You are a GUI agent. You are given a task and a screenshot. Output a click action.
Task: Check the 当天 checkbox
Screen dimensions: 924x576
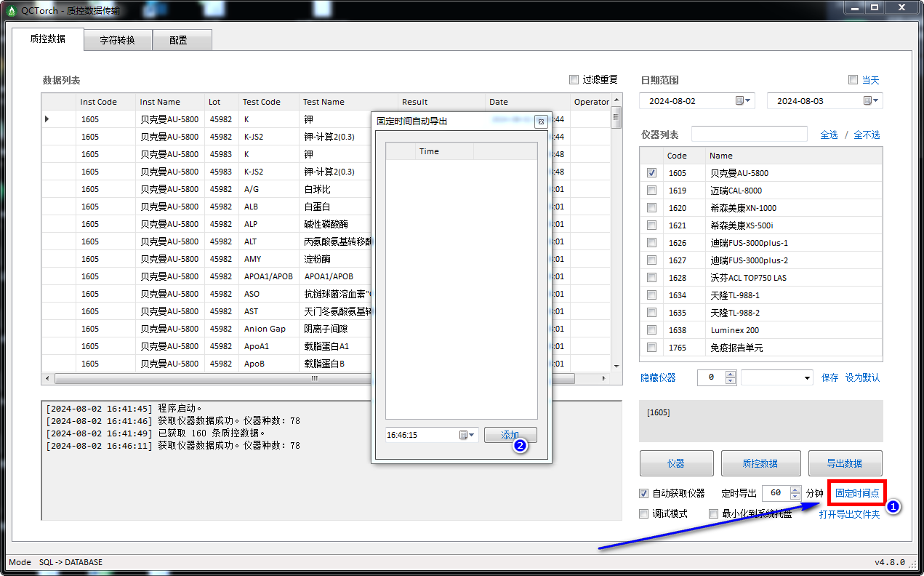[x=853, y=80]
